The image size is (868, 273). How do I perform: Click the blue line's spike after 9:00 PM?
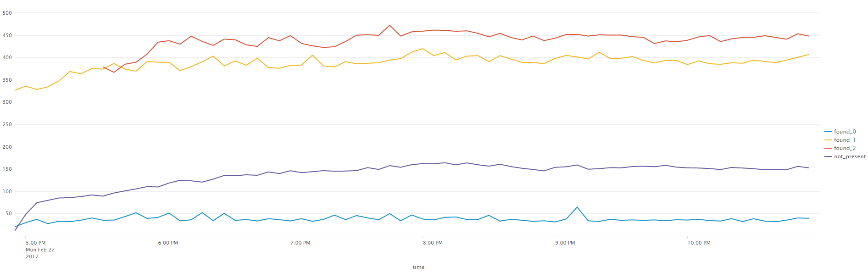click(577, 207)
